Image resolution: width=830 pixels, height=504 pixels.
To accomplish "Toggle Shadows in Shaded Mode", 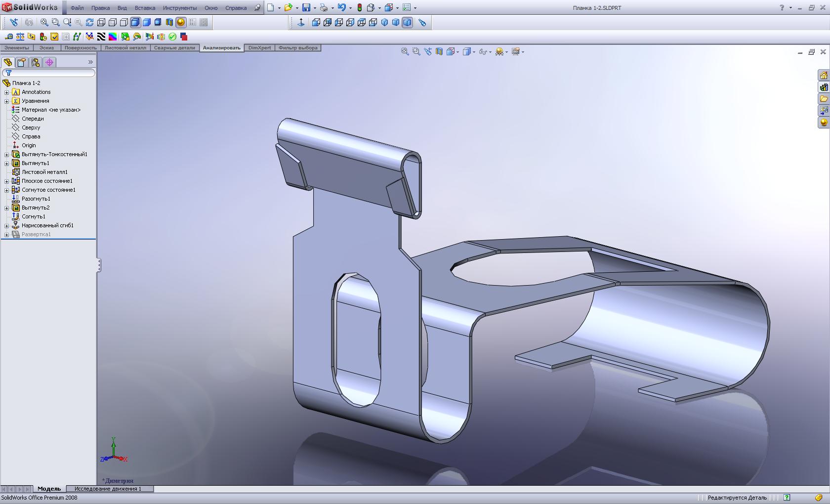I will click(x=158, y=22).
